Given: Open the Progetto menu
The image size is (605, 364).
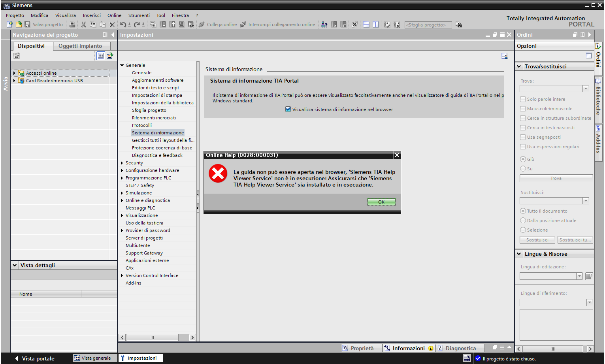Looking at the screenshot, I should coord(15,15).
